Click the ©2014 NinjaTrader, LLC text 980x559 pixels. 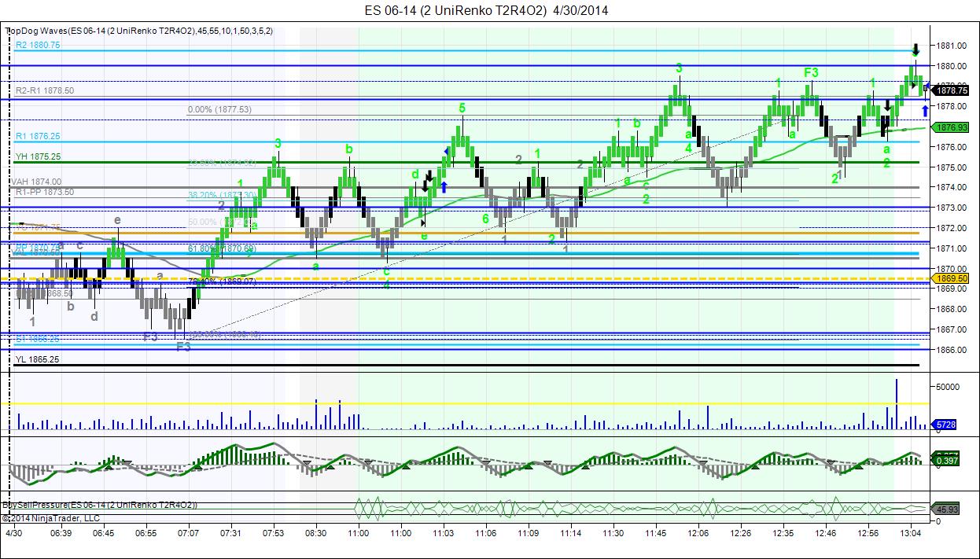[x=51, y=518]
